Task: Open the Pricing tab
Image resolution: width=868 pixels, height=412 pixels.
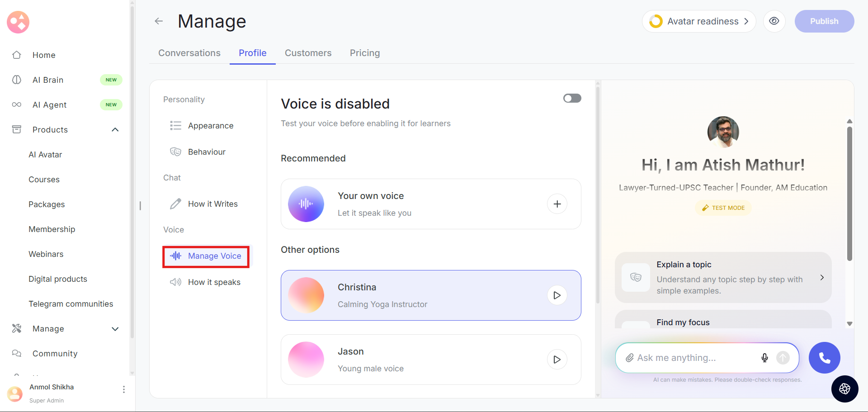Action: tap(364, 53)
